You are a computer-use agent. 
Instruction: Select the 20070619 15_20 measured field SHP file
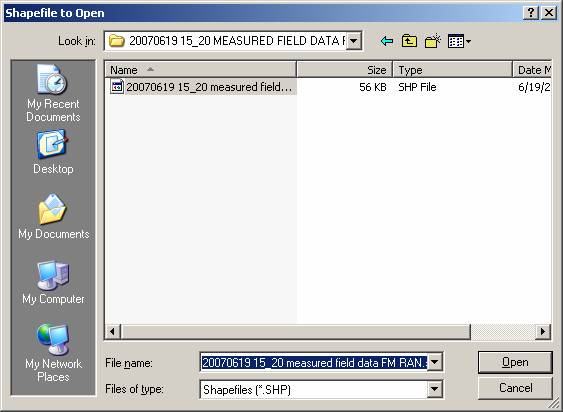click(203, 87)
